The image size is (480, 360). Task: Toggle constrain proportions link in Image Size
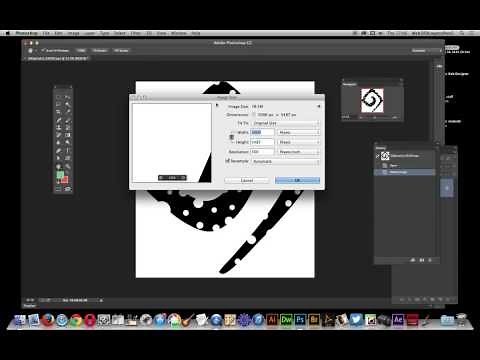point(232,137)
